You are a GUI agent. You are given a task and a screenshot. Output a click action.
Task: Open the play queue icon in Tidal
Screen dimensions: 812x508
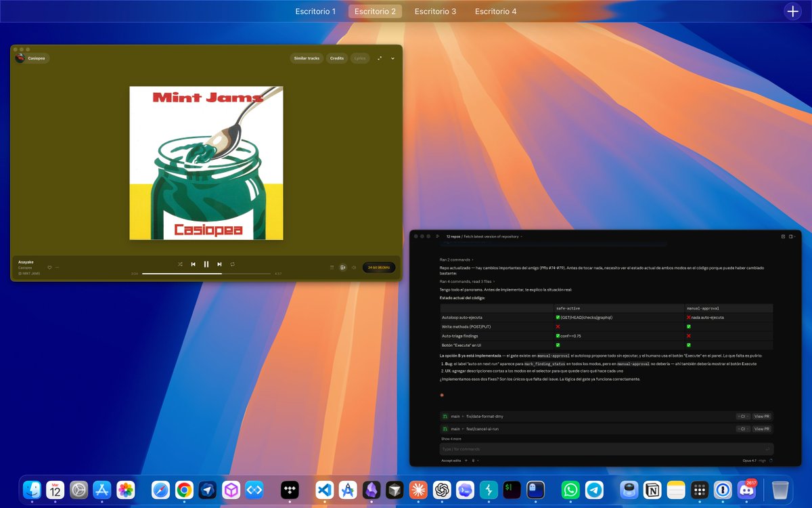(x=332, y=268)
